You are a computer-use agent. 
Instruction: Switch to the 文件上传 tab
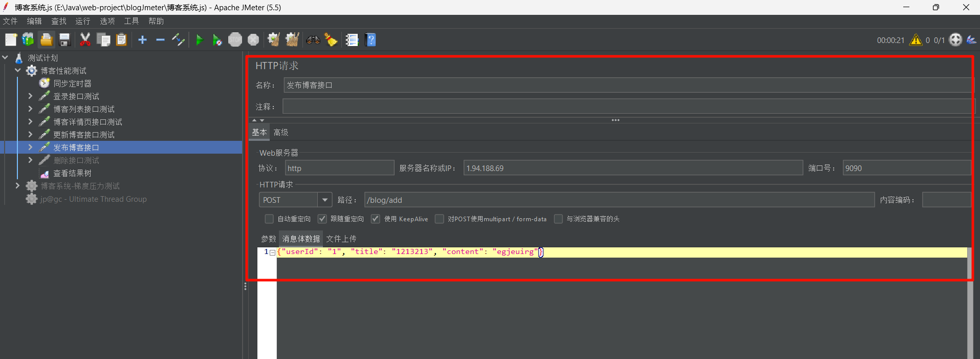pos(341,239)
